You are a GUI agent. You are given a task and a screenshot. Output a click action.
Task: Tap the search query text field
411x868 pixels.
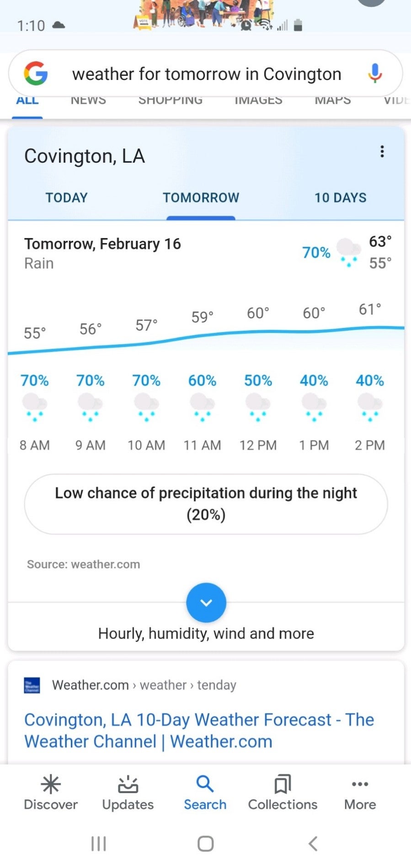point(207,74)
